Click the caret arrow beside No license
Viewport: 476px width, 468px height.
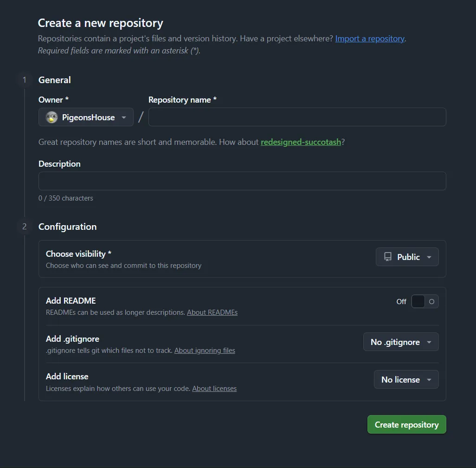[429, 380]
